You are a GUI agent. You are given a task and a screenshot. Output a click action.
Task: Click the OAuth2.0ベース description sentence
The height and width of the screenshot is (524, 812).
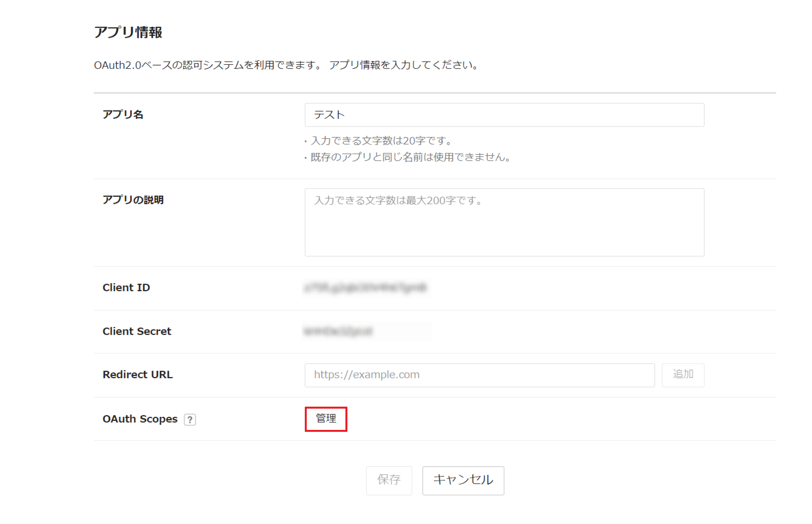click(286, 65)
